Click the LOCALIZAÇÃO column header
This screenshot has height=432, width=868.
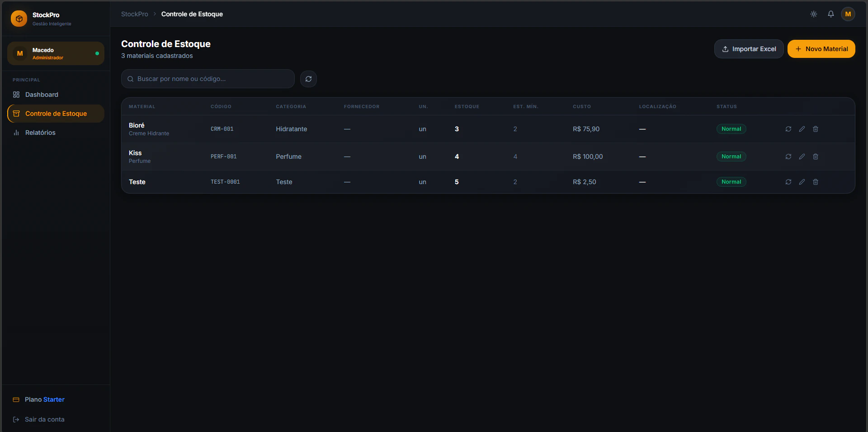click(658, 107)
